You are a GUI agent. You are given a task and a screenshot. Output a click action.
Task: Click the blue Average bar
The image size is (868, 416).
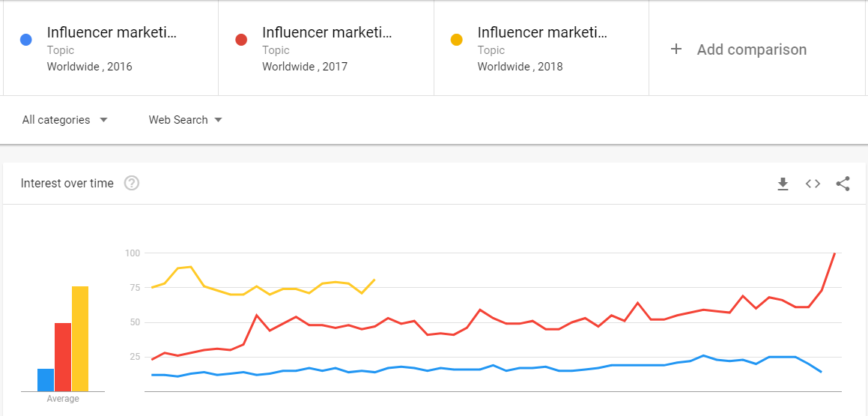click(46, 380)
